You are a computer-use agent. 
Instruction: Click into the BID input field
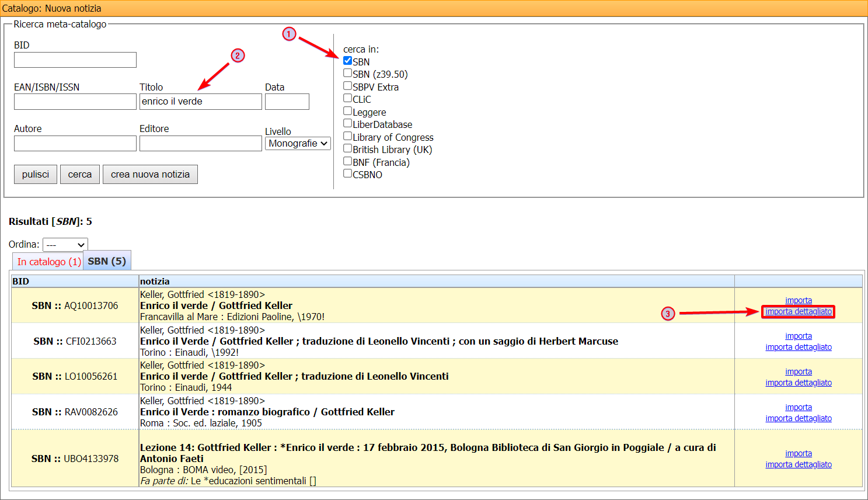75,60
